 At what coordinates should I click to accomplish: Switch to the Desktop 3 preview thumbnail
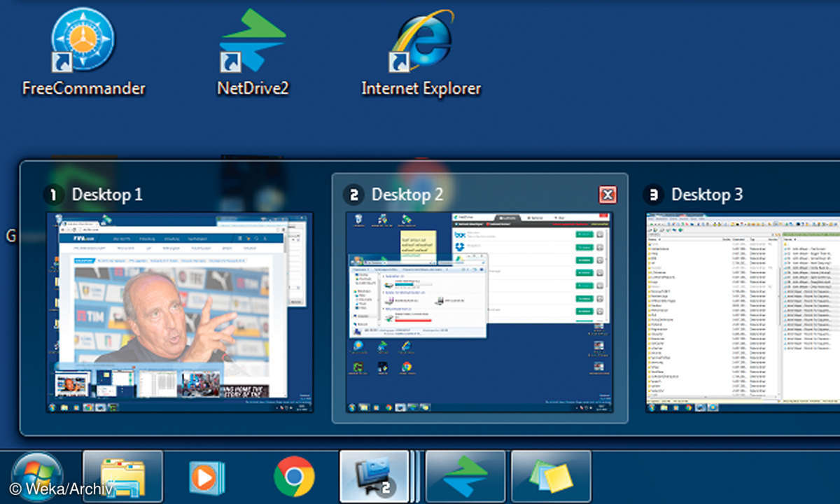[743, 312]
